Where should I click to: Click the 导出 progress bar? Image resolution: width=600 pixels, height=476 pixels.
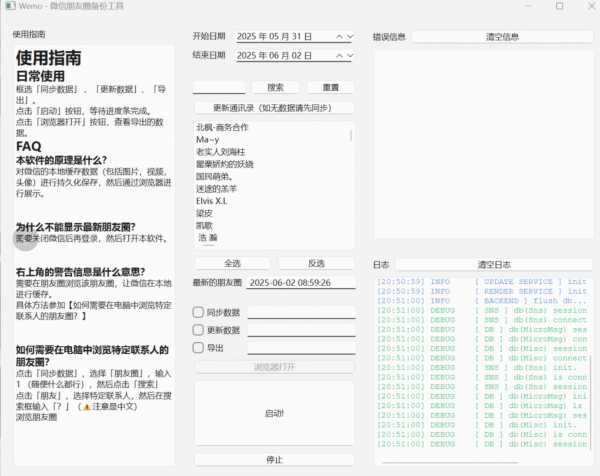[x=302, y=348]
